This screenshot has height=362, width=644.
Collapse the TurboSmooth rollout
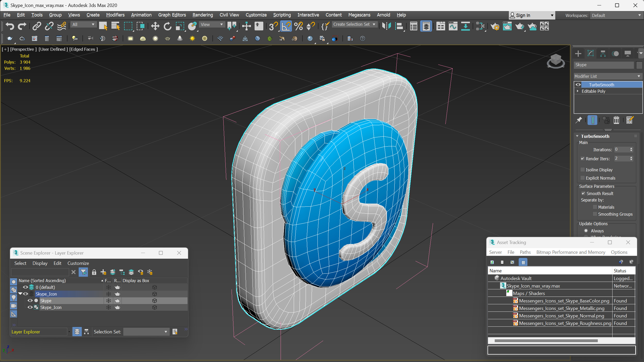[x=577, y=136]
